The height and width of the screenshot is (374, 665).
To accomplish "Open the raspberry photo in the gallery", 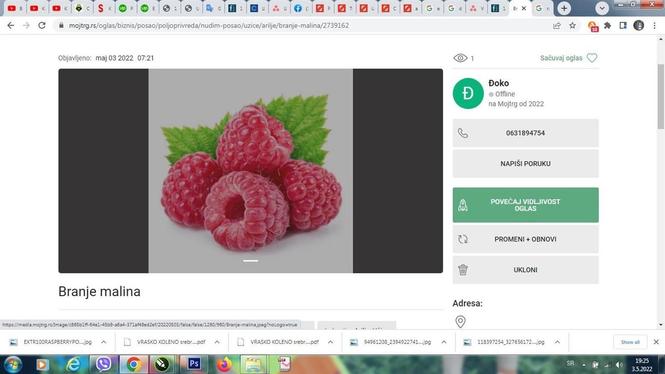I will (x=251, y=170).
